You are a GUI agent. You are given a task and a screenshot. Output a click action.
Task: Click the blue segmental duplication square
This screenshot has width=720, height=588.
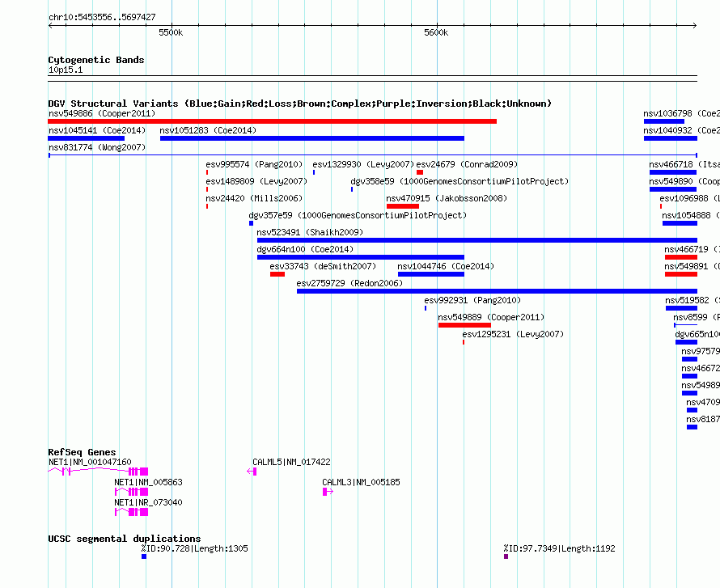144,556
